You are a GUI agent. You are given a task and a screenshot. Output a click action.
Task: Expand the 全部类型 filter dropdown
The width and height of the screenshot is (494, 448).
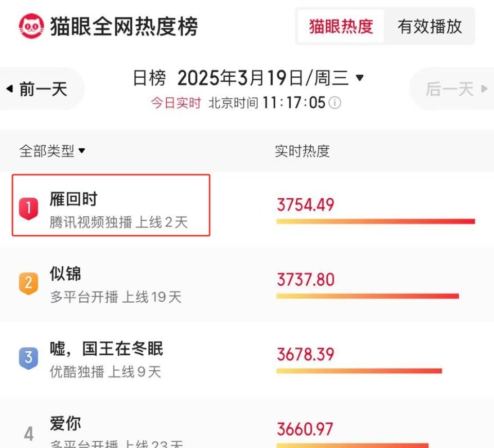point(52,151)
